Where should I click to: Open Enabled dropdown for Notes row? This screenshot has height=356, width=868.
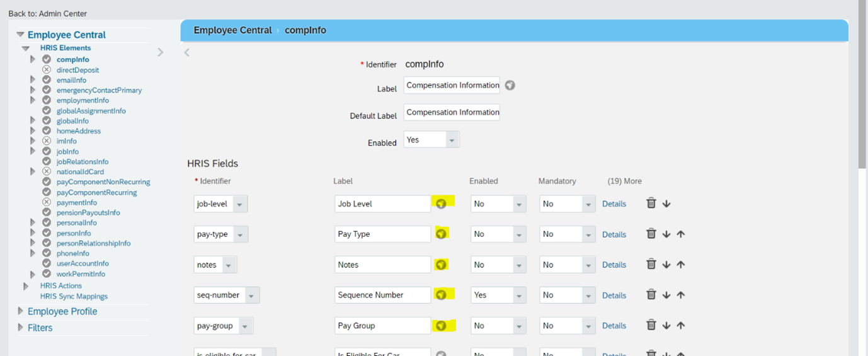point(498,265)
